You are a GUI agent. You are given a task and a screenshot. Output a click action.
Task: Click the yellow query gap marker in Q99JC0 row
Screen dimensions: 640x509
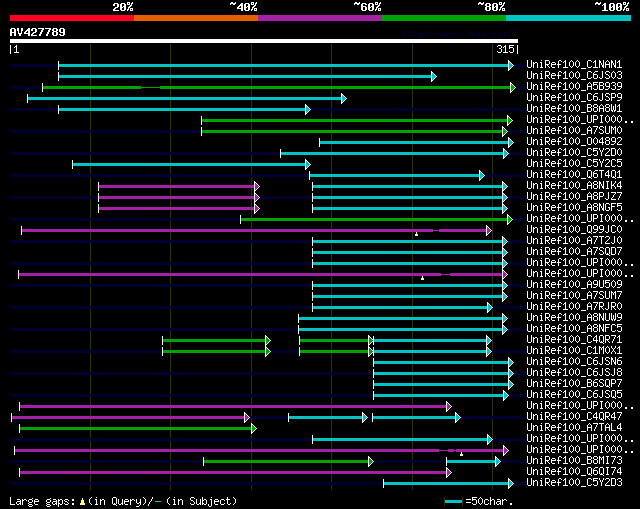[x=416, y=234]
